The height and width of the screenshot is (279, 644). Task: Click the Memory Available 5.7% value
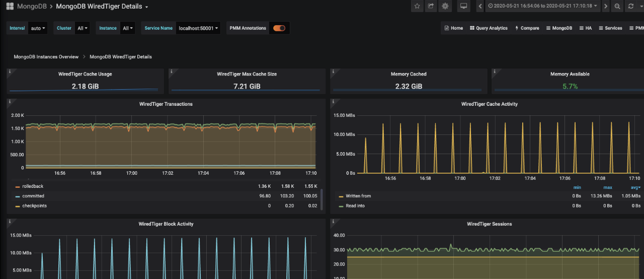[x=570, y=87]
